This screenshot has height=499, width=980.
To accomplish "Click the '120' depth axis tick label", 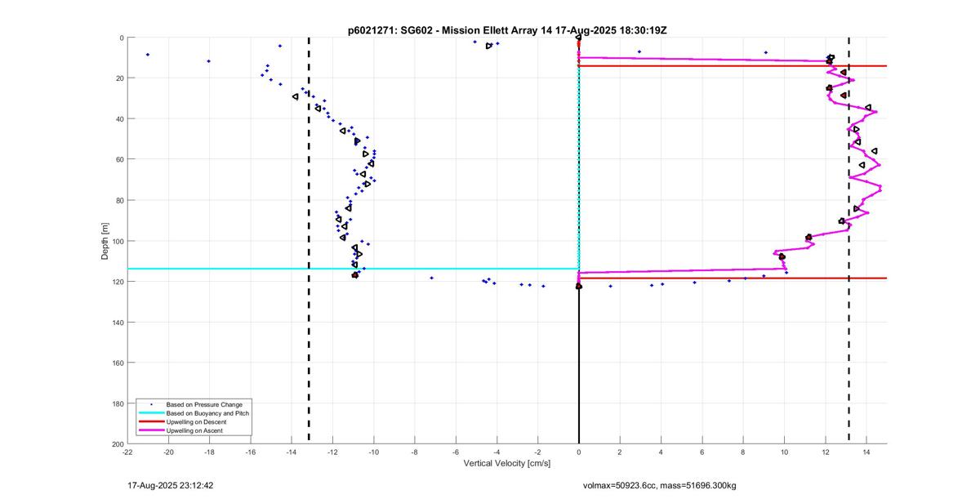I will pos(118,282).
